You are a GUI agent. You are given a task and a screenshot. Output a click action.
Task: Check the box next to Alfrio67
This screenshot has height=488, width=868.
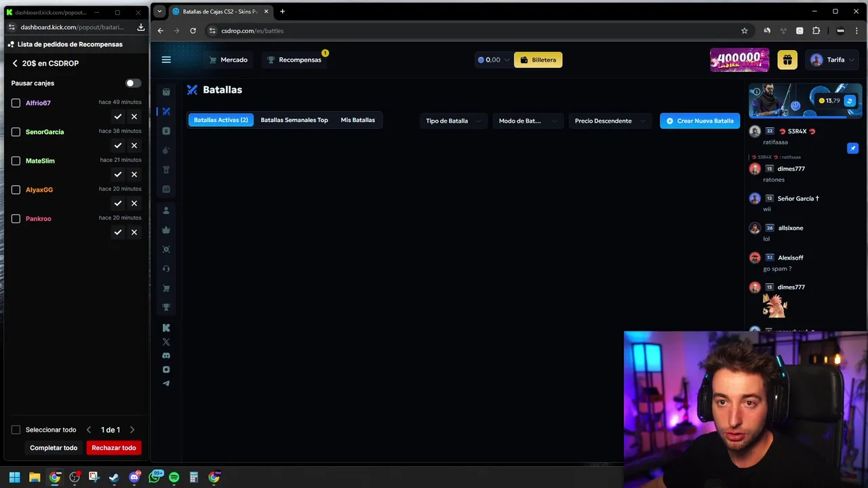point(16,103)
